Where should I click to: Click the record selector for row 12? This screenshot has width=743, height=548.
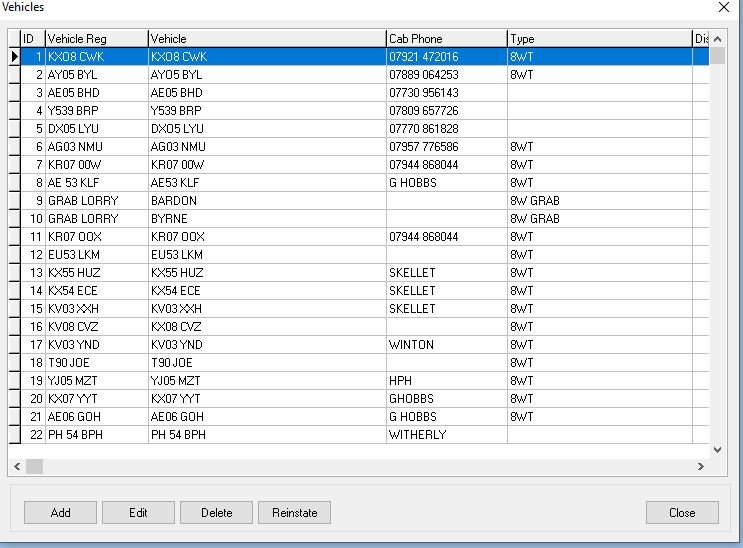click(15, 255)
